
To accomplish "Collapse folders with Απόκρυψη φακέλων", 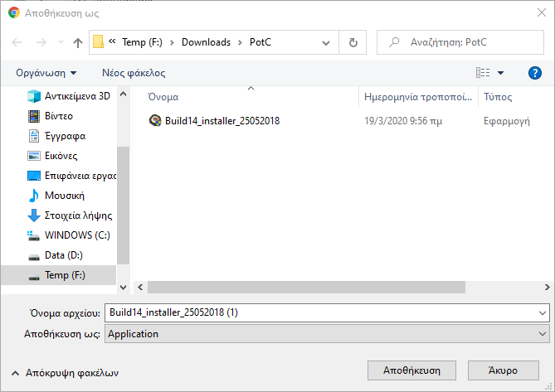I will click(66, 373).
